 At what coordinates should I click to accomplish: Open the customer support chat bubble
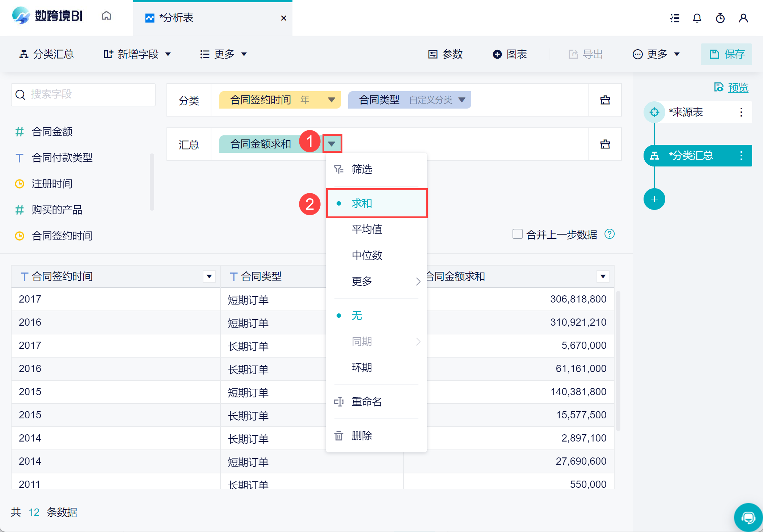pos(748,518)
